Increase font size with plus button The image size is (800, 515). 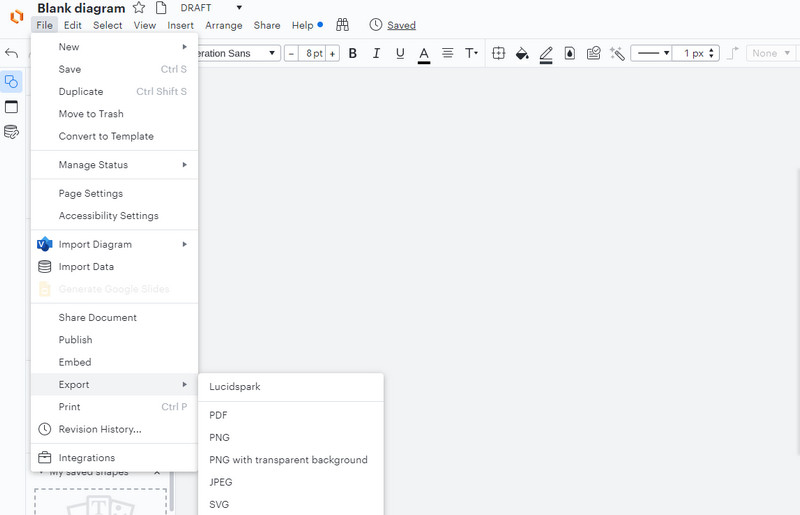tap(332, 53)
